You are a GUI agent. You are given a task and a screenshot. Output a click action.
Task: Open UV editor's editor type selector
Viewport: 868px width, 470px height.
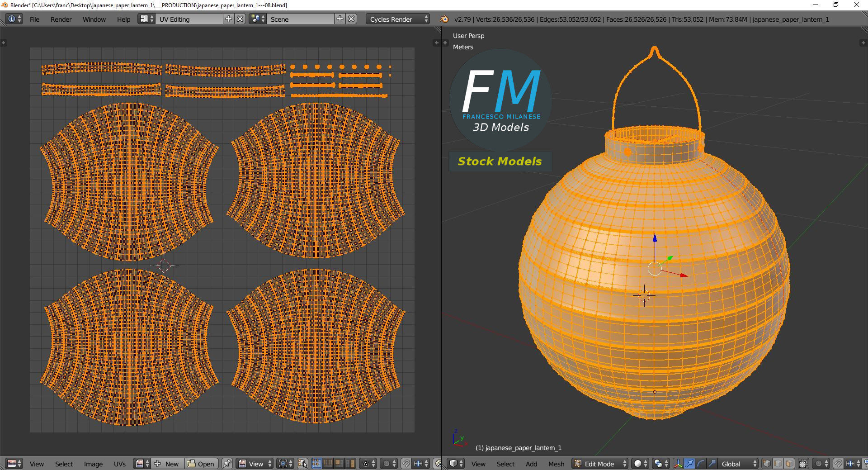tap(14, 464)
